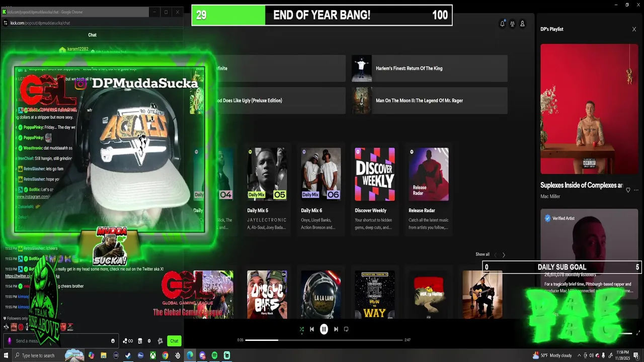644x362 pixels.
Task: Toggle repeat in Spotify player
Action: (x=346, y=329)
